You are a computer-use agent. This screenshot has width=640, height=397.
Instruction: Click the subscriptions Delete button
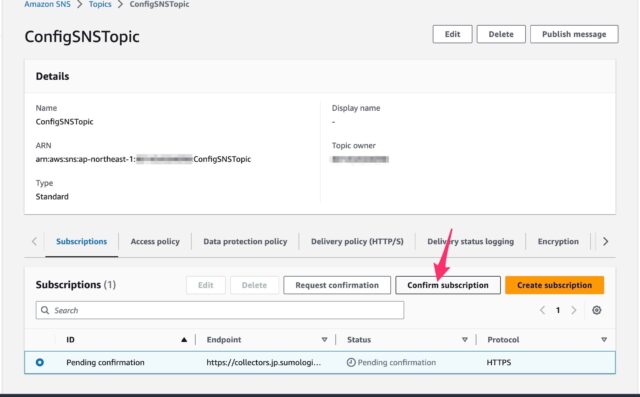[x=254, y=285]
